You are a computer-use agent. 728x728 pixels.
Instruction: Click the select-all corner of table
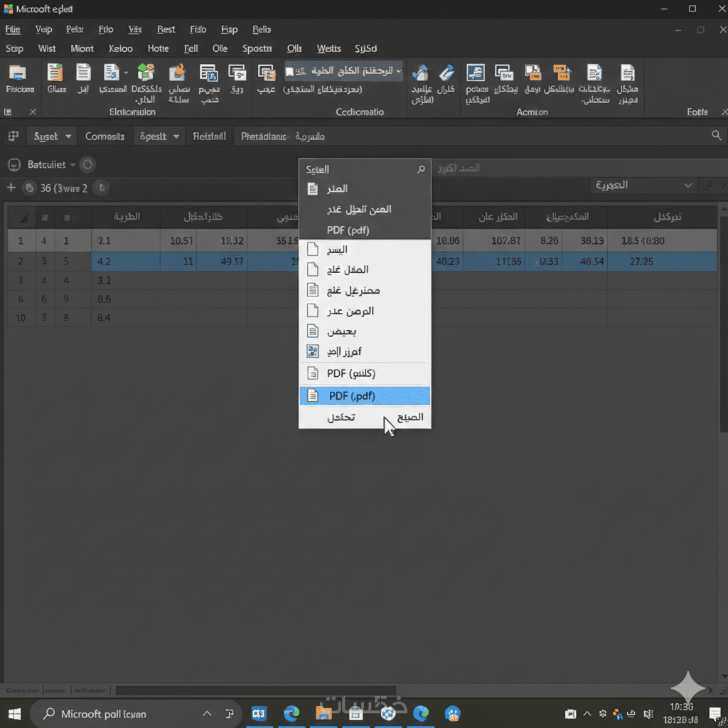[x=22, y=218]
